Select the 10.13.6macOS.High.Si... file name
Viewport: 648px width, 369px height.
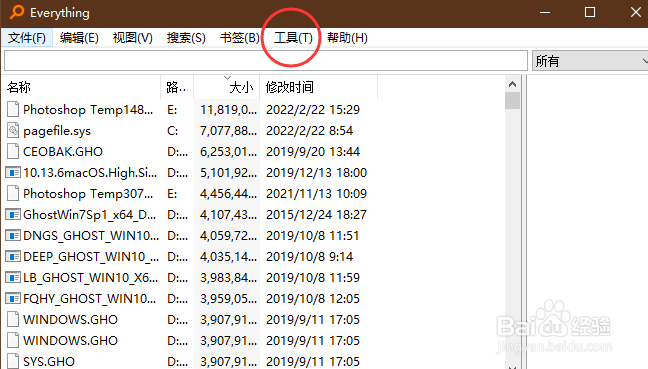pos(90,173)
